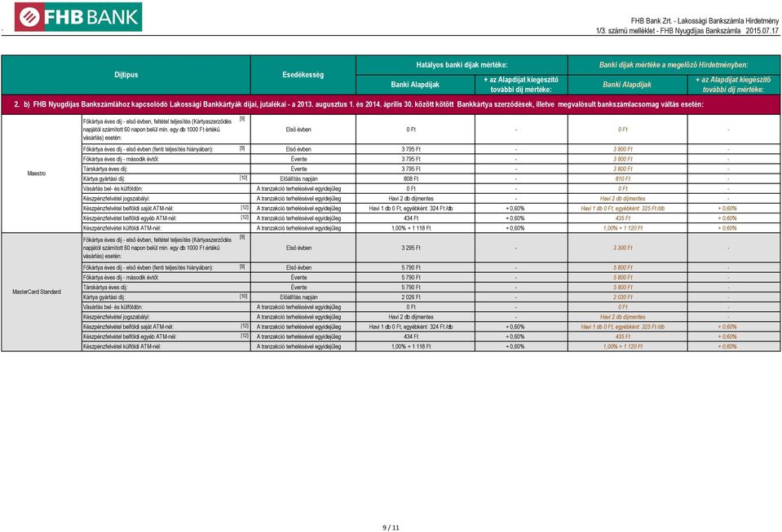Click the MasterCard first-year fee '3 295 Ft'
The image size is (782, 532).
point(411,248)
